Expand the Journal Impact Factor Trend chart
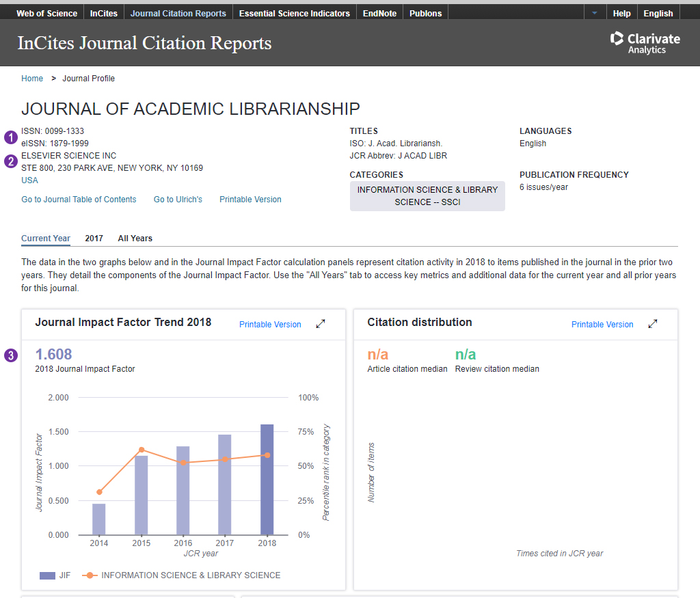 tap(321, 324)
